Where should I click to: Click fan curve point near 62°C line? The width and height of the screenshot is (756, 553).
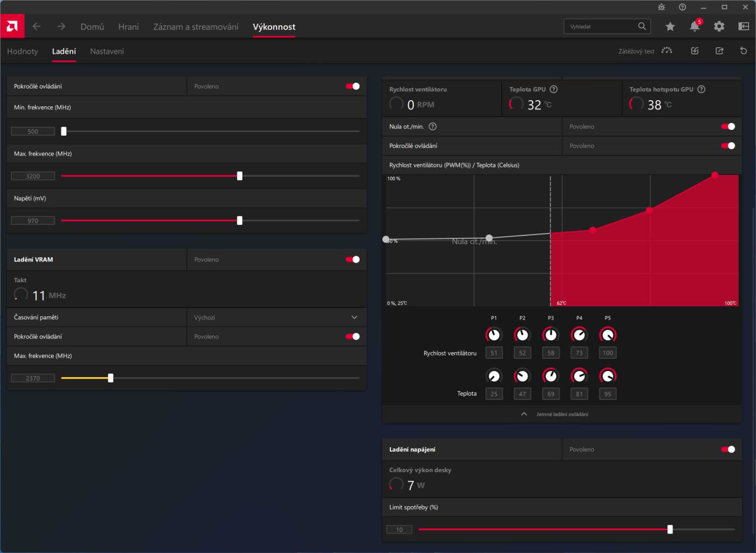(593, 230)
